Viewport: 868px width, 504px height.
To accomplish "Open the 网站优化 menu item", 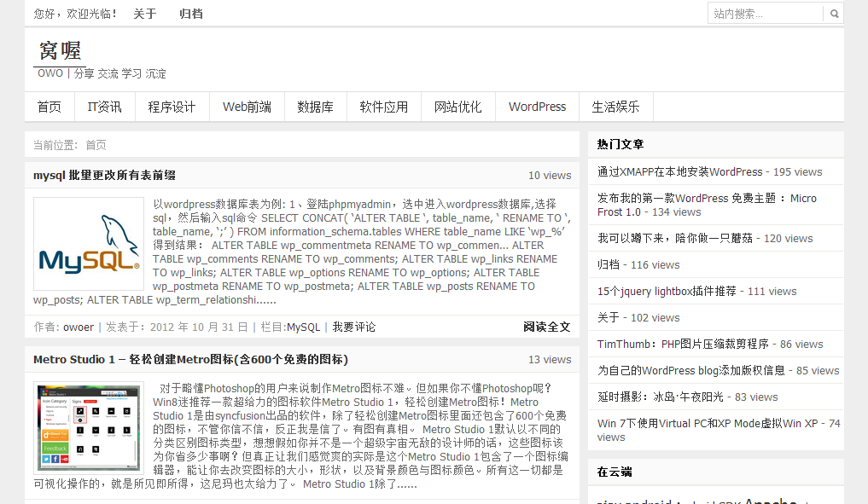I will [457, 107].
